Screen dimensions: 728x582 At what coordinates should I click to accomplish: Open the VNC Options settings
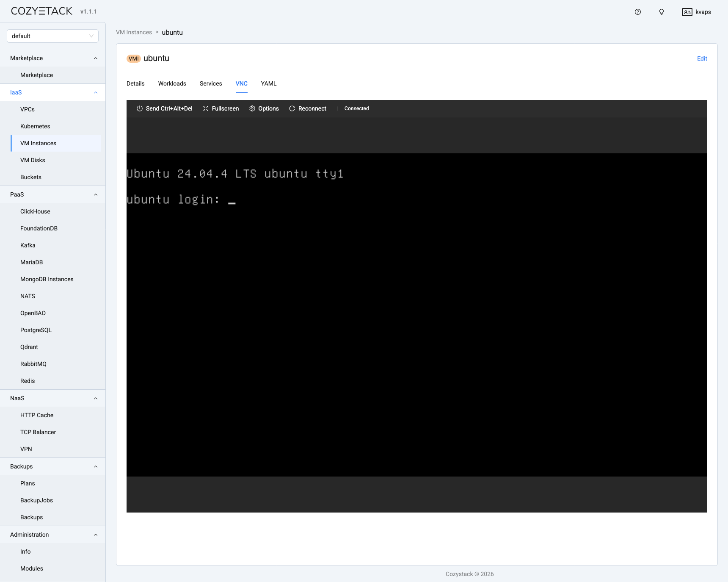264,108
